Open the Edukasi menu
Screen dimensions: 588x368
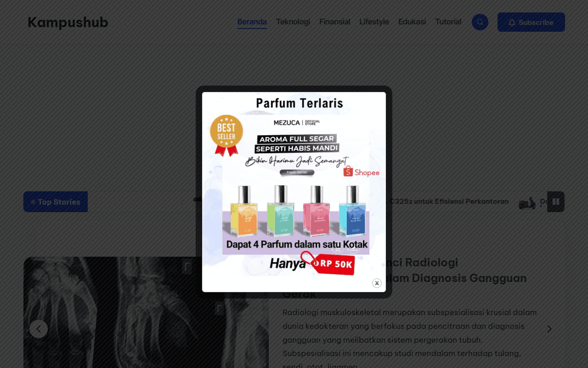412,22
